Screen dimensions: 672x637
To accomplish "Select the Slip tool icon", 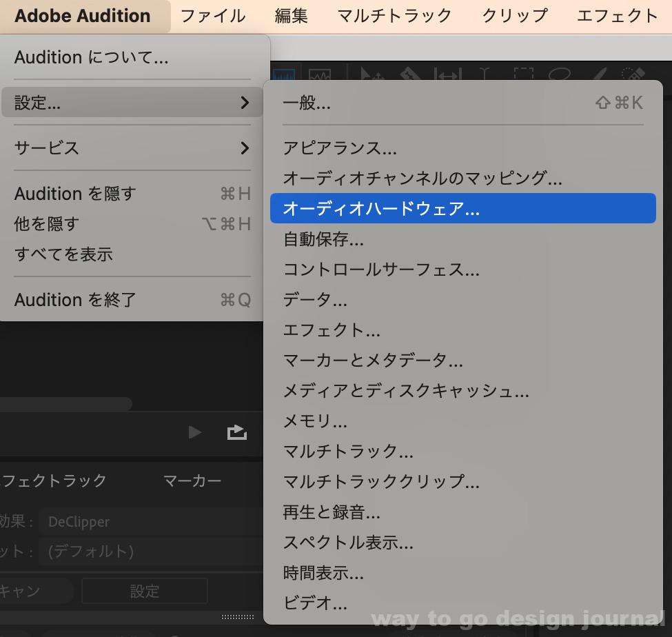I will [448, 75].
